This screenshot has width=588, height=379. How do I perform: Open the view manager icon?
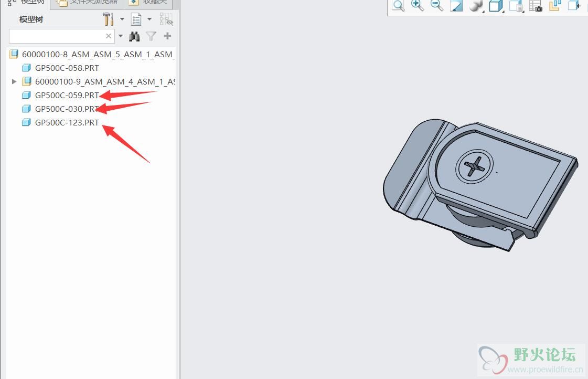point(516,6)
